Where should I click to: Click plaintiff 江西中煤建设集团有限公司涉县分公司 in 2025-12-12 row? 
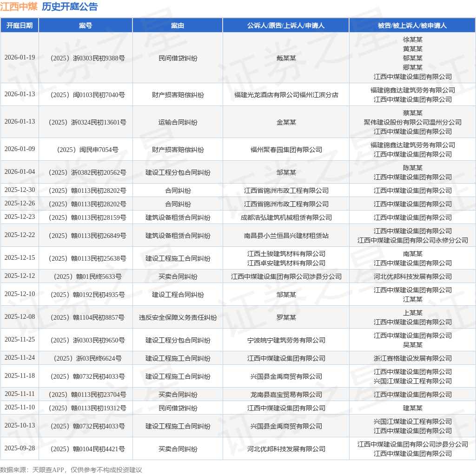coord(286,276)
